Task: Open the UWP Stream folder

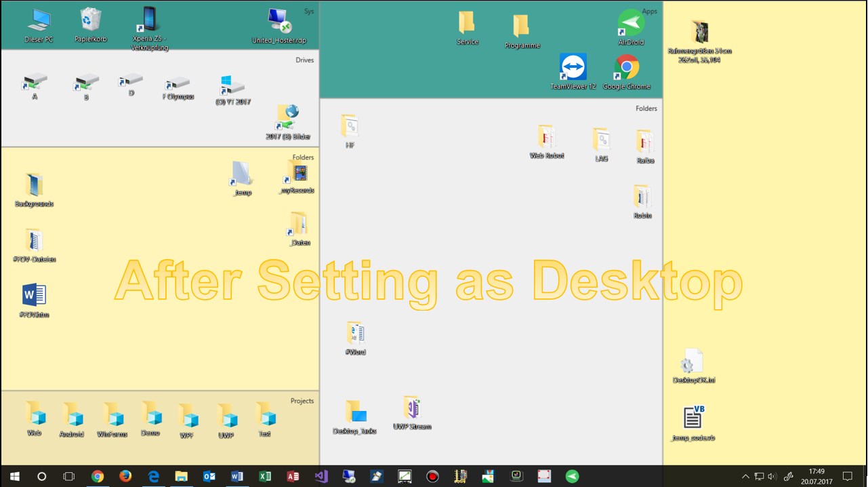Action: (413, 408)
